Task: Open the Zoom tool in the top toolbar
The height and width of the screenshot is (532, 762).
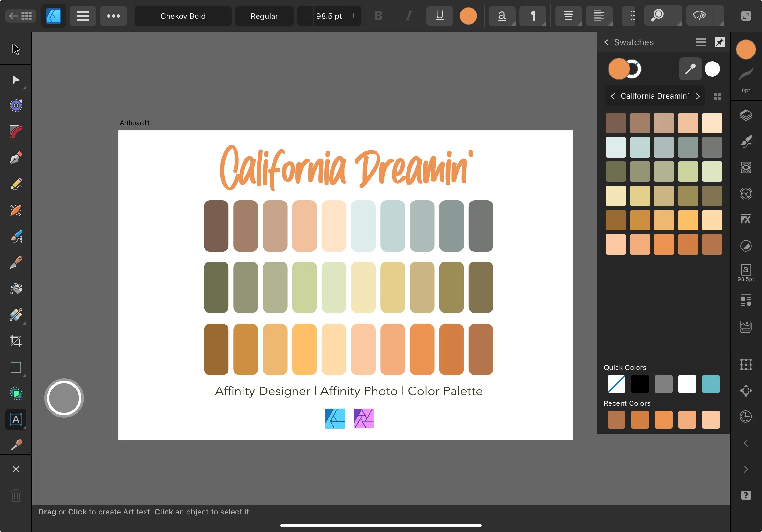Action: [657, 16]
